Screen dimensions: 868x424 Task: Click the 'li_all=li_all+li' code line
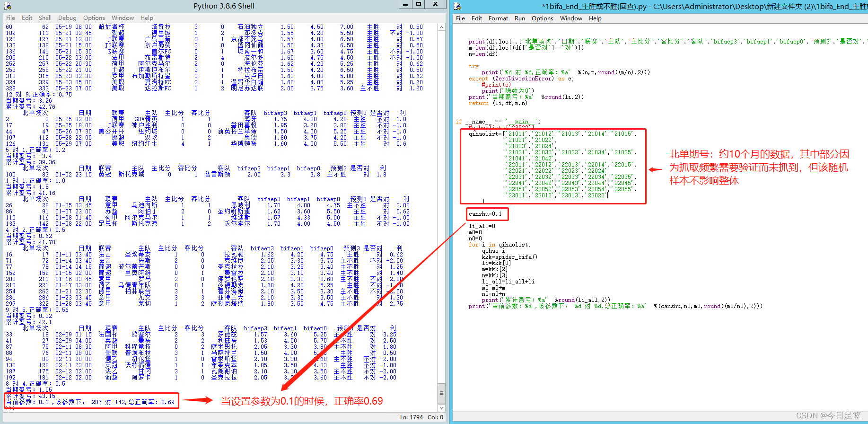[x=508, y=282]
